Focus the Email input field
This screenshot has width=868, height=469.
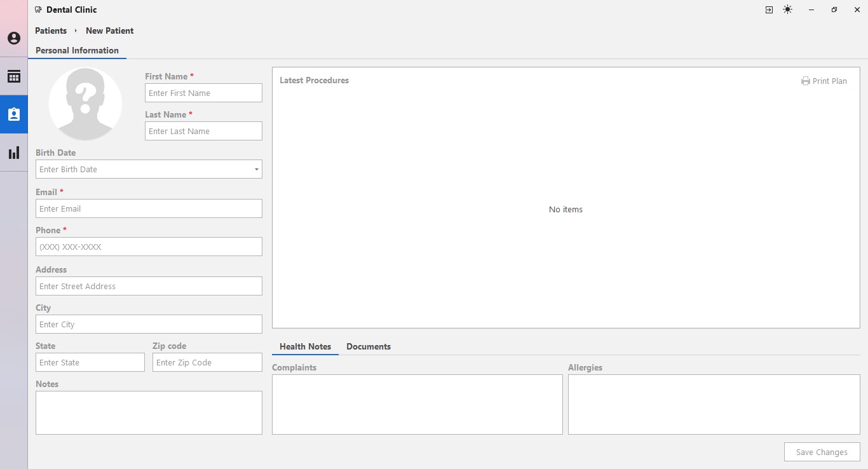(149, 208)
